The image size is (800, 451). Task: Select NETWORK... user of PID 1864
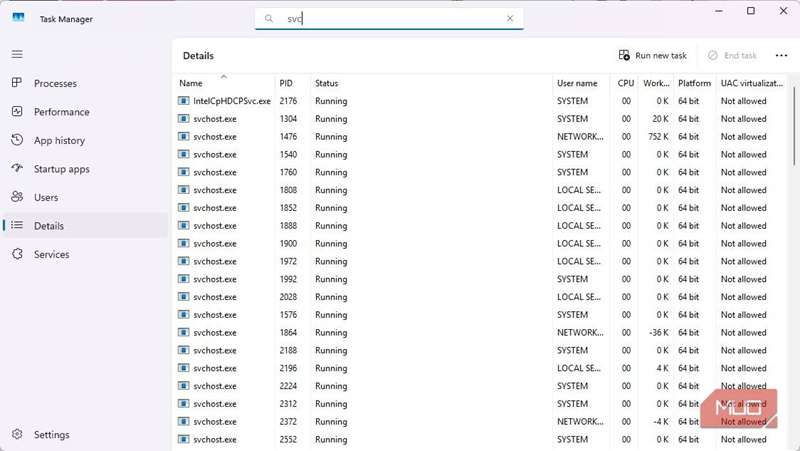(580, 333)
